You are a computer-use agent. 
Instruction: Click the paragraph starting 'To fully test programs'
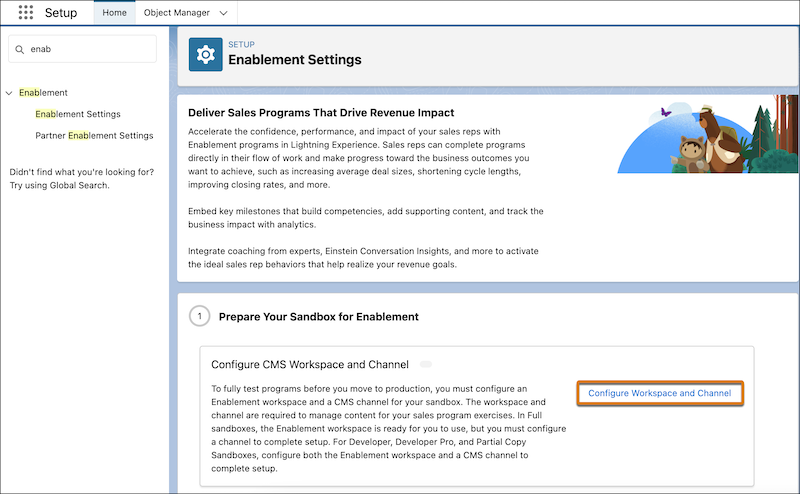(x=389, y=429)
